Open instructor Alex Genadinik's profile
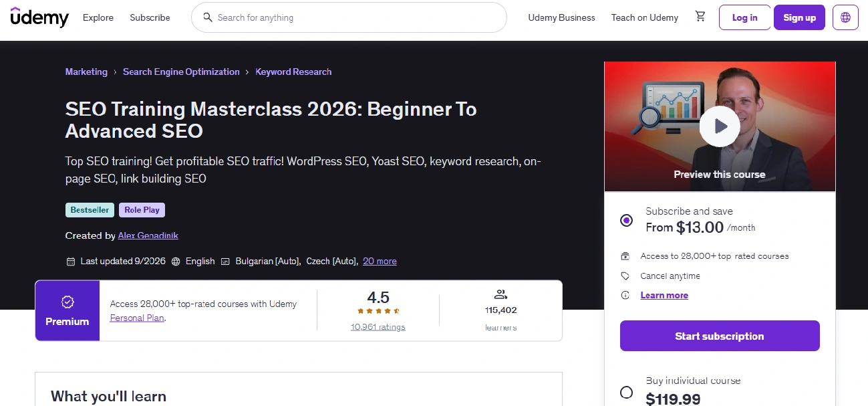 pyautogui.click(x=148, y=235)
